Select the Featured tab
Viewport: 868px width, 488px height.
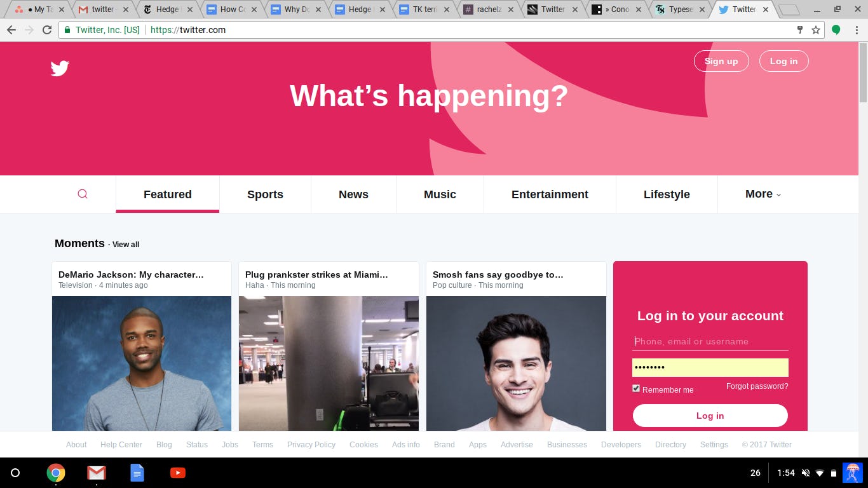pos(168,194)
